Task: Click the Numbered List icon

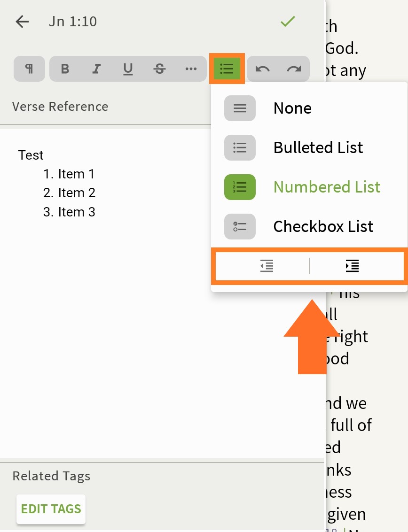Action: pos(240,187)
